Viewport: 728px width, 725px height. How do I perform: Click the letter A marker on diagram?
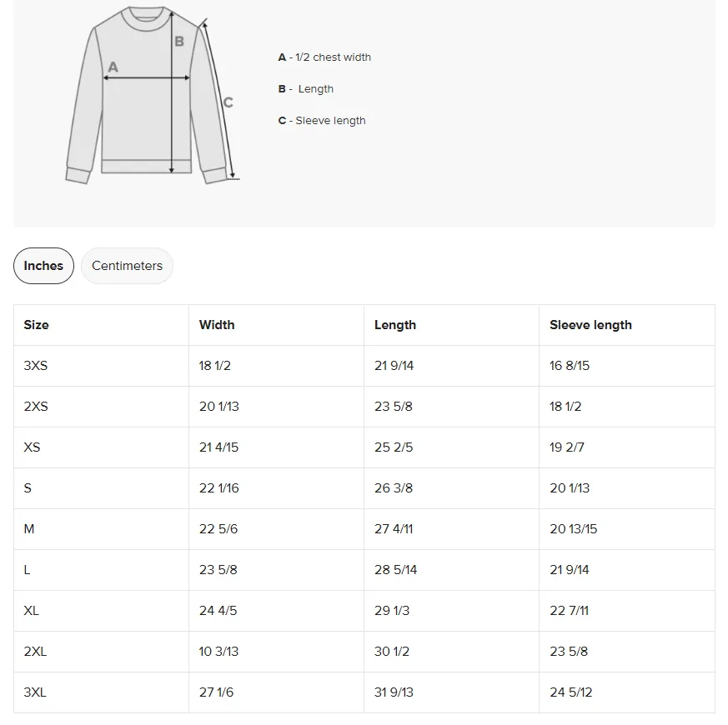click(113, 67)
